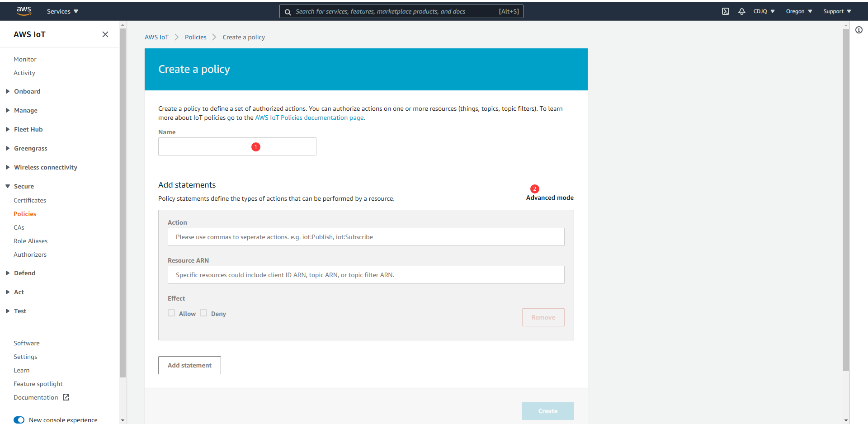Screen dimensions: 868x424
Task: Click the sidebar scroll down arrow
Action: coord(123,420)
